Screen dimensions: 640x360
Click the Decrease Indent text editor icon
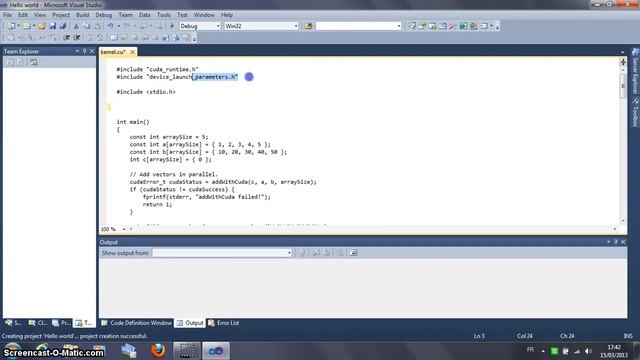point(66,38)
